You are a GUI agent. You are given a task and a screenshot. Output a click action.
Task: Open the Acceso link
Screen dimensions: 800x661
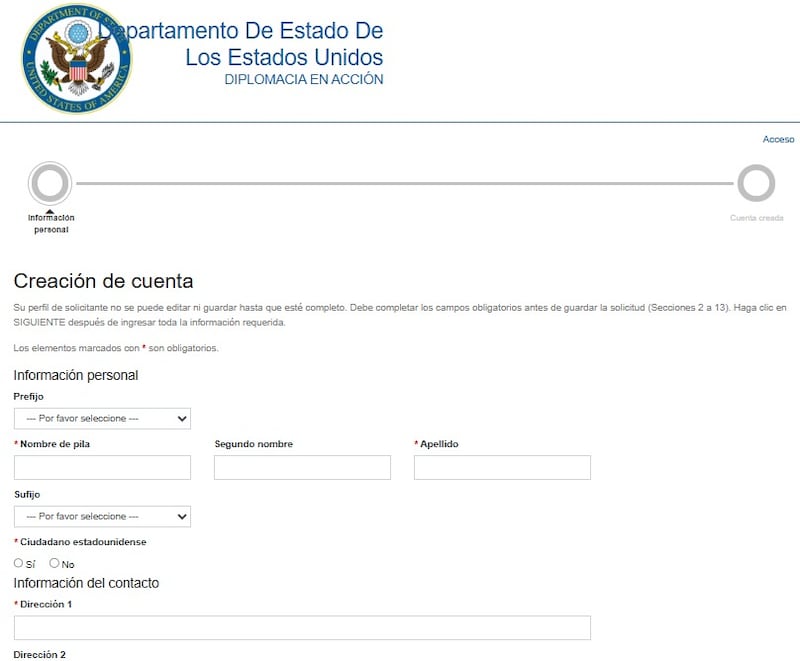pos(778,140)
